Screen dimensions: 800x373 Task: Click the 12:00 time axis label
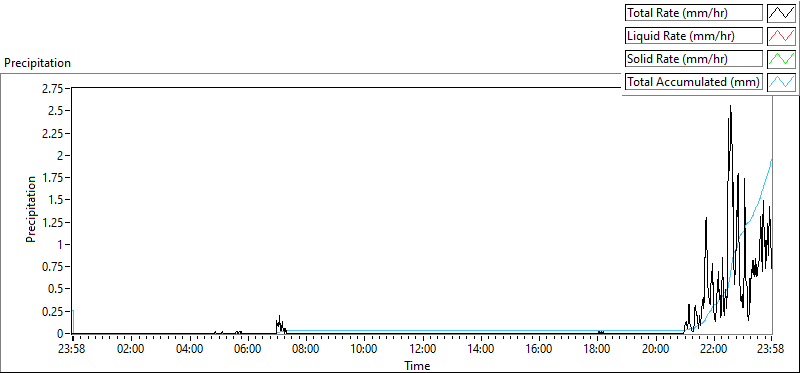[422, 350]
